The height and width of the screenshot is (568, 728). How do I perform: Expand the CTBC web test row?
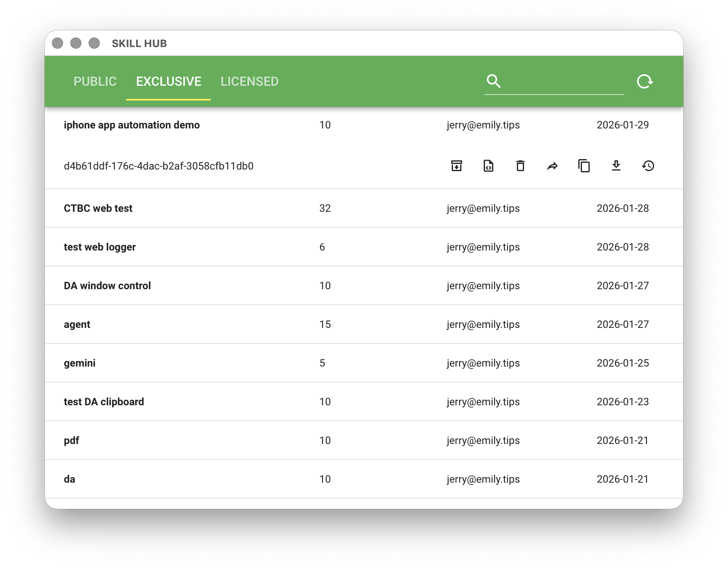[x=98, y=208]
